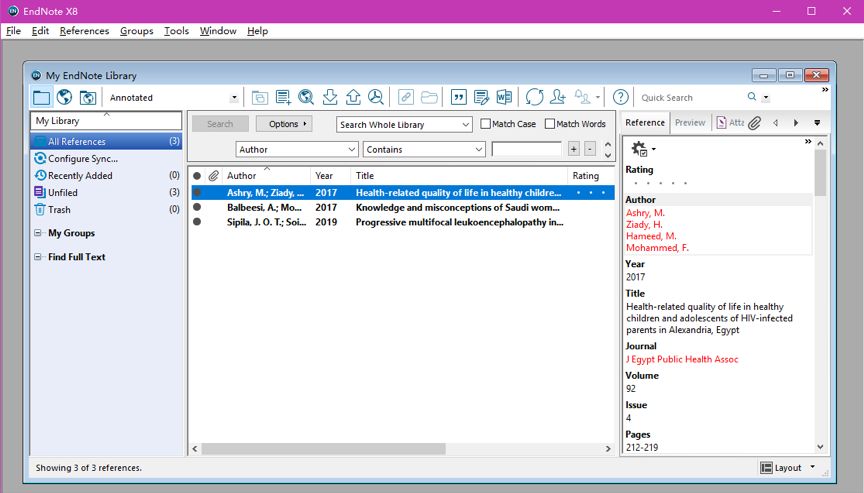This screenshot has height=493, width=864.
Task: Click paperclip attach icon in reference panel
Action: click(x=755, y=123)
